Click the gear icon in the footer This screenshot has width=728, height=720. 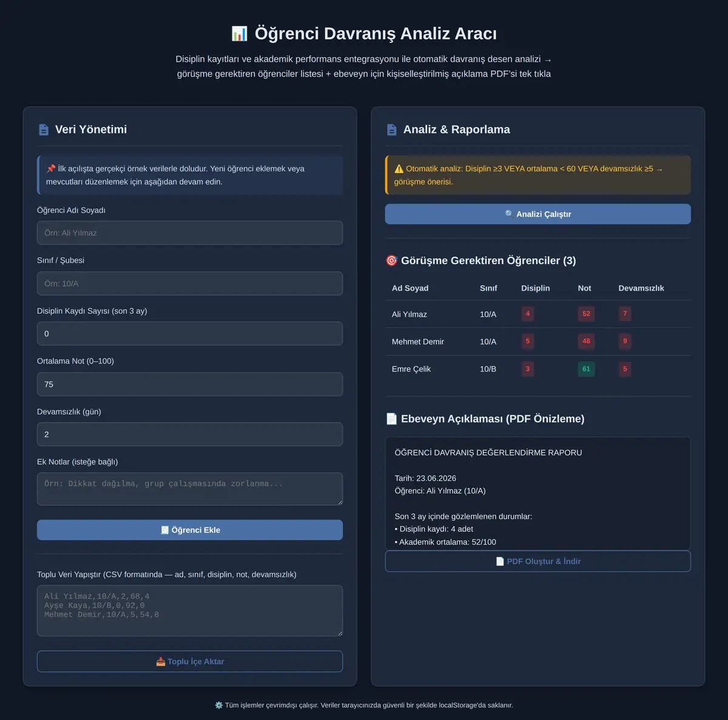click(219, 705)
